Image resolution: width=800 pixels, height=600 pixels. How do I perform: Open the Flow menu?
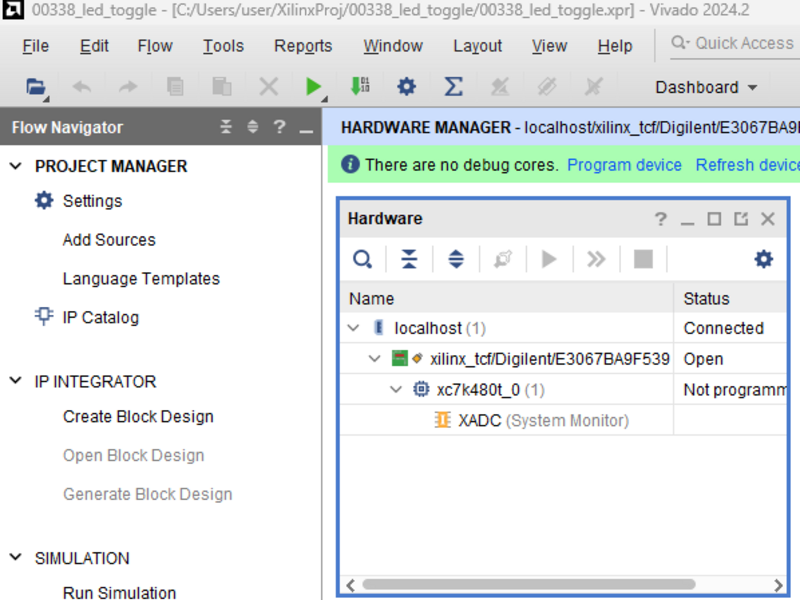155,46
